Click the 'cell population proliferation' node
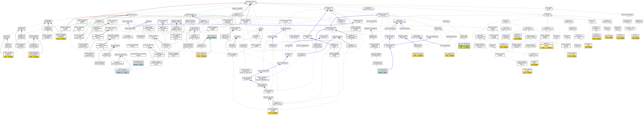 [48, 21]
